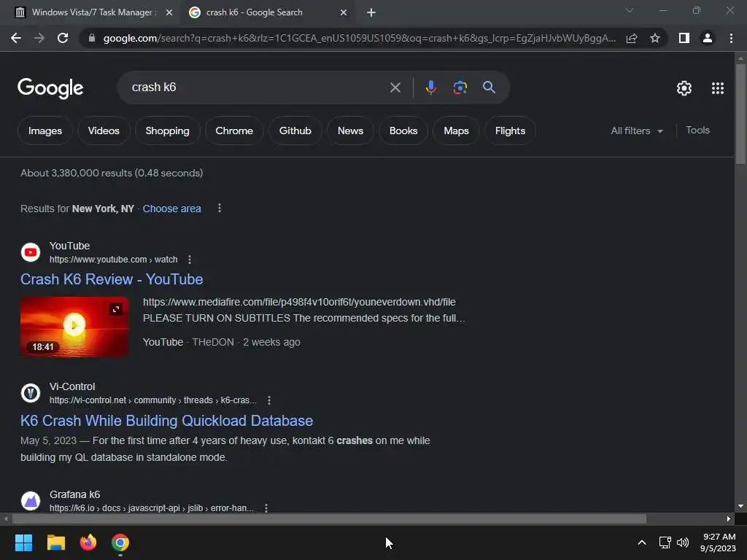Switch to News results
This screenshot has height=560, width=747.
[x=350, y=131]
